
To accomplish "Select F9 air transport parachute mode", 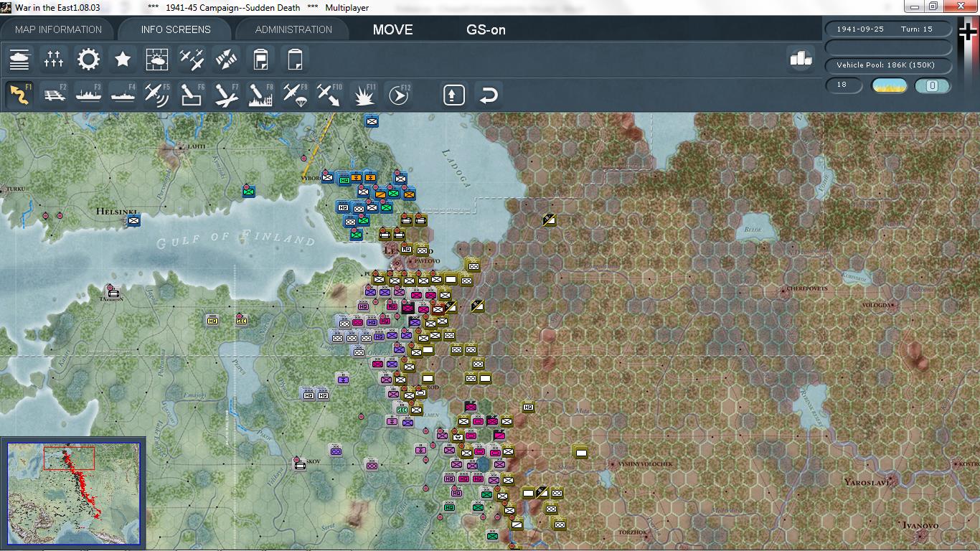I will click(295, 95).
